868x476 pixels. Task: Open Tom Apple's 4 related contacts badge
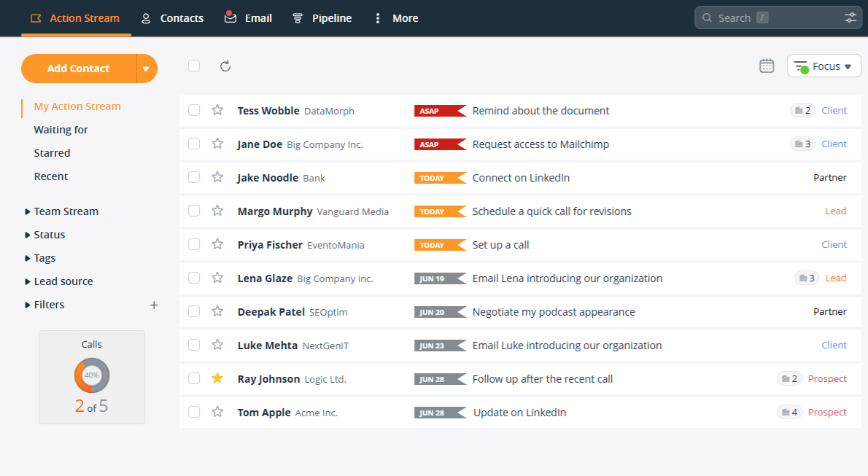tap(789, 412)
